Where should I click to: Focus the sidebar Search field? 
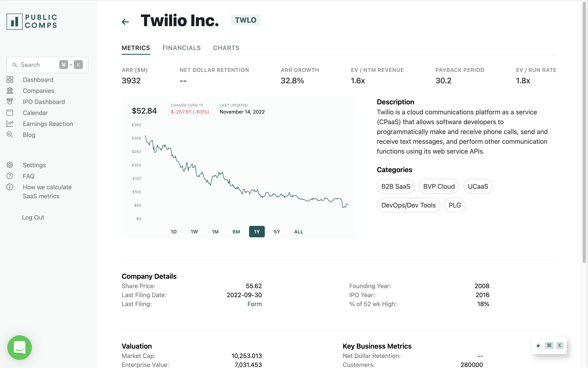[37, 65]
